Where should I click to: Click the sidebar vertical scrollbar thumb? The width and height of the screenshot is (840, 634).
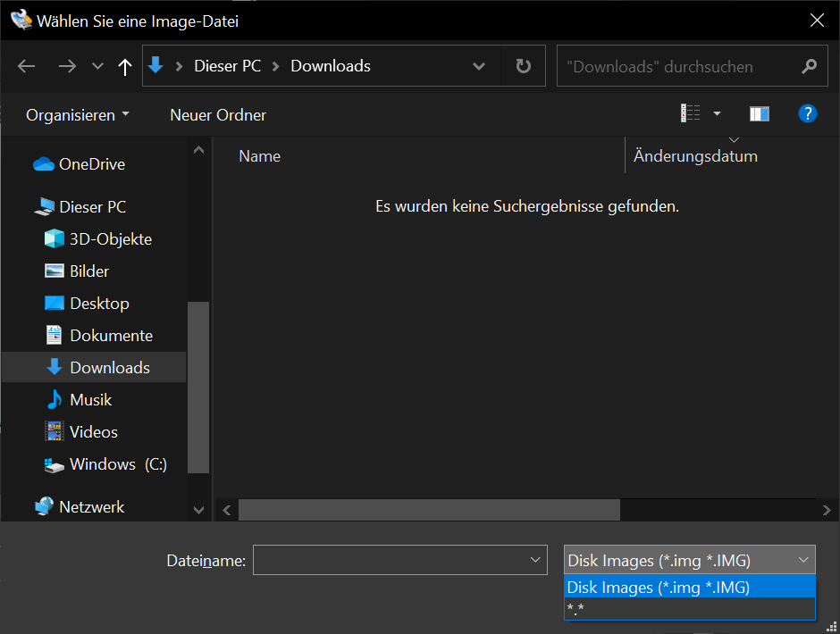(x=198, y=388)
